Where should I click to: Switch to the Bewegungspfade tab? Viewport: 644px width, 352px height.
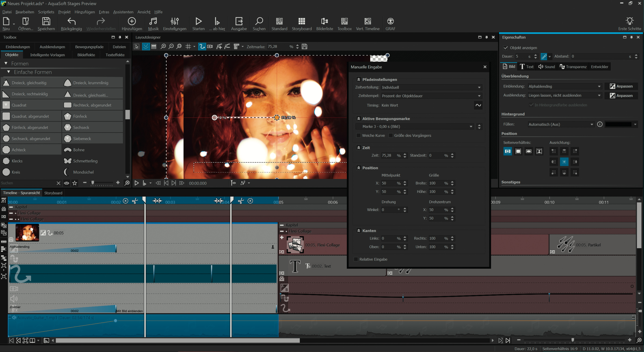tap(89, 47)
